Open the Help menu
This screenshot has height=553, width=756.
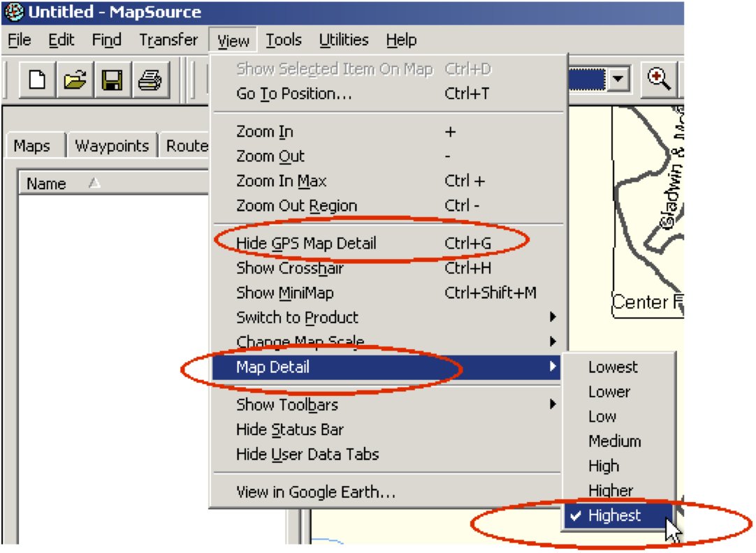pyautogui.click(x=401, y=40)
